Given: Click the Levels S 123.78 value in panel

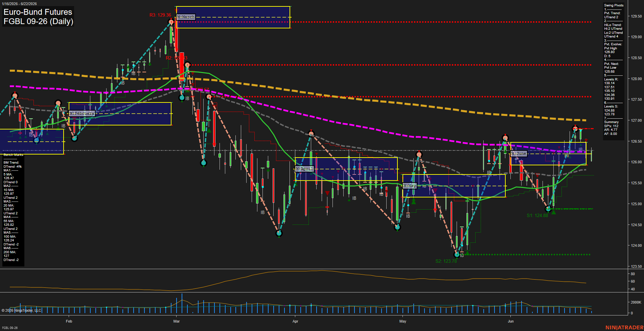Looking at the screenshot, I should coord(609,114).
